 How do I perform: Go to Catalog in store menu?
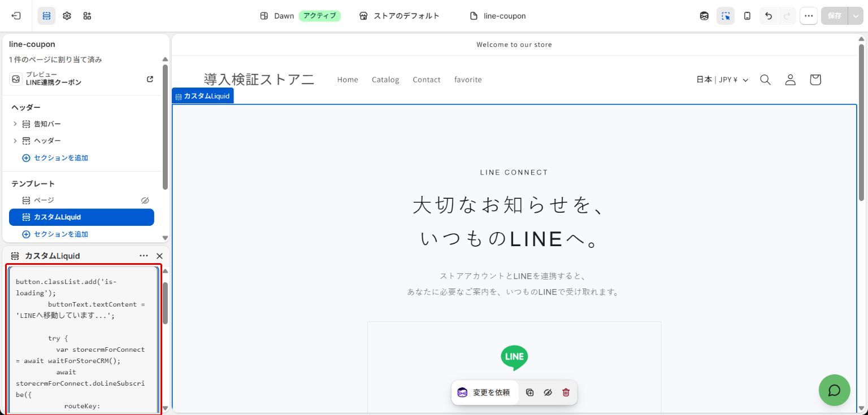tap(385, 80)
